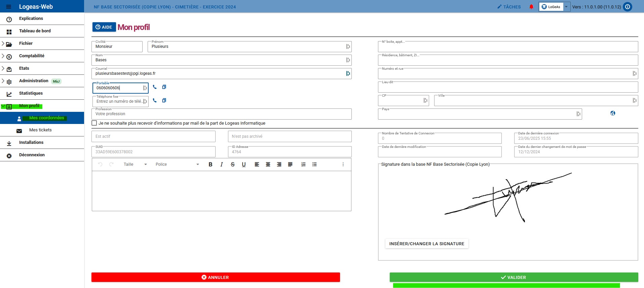
Task: Click the phone icon next to Portable field
Action: (x=155, y=87)
